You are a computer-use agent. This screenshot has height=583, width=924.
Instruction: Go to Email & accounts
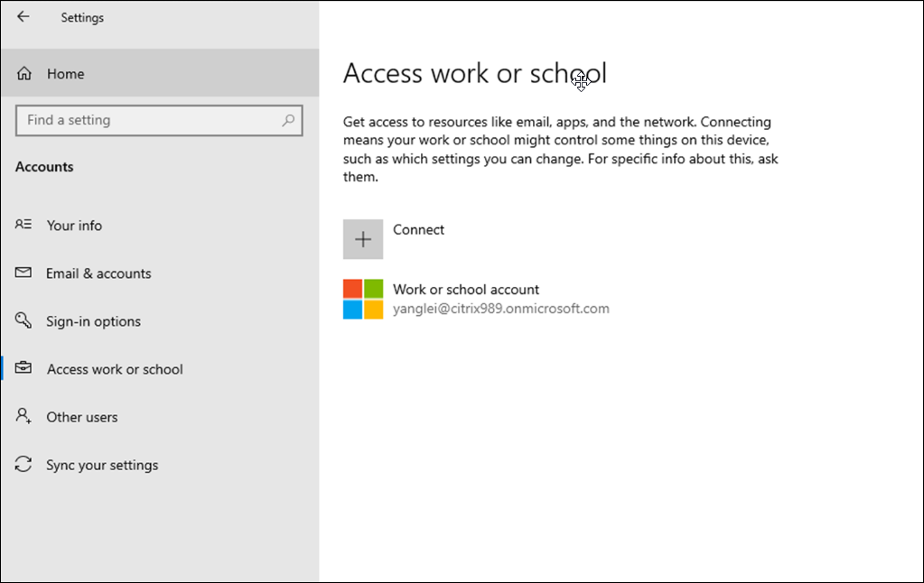pos(98,273)
